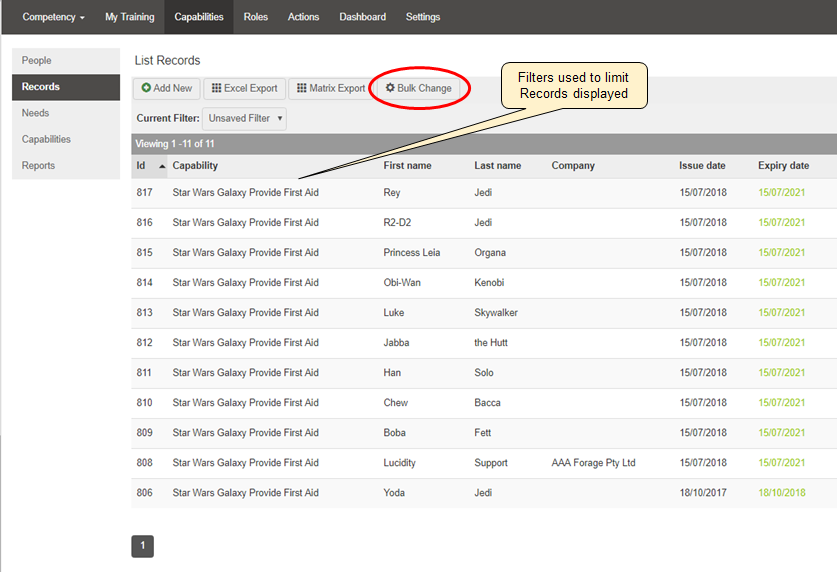Go to page 1 of results

[x=142, y=546]
